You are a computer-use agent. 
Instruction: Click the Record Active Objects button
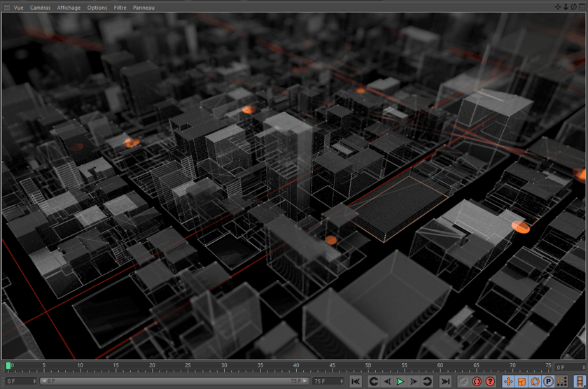click(463, 381)
